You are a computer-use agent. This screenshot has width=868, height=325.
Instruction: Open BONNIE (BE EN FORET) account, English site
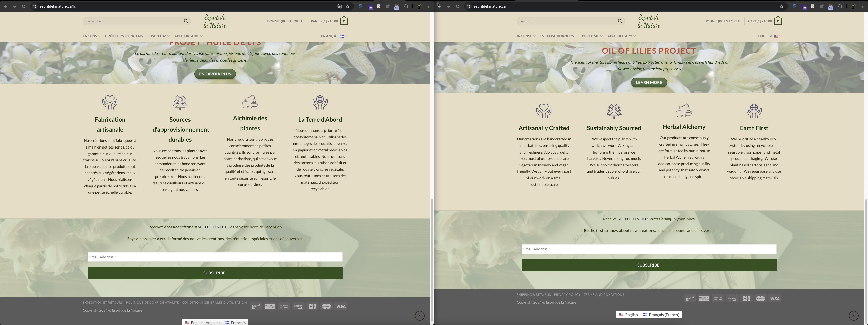(722, 21)
